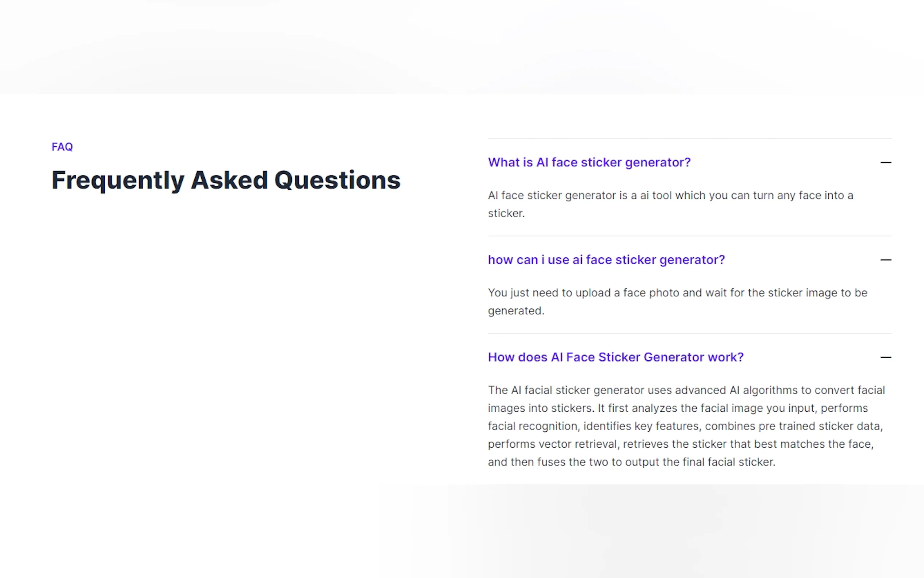Click the answer starting "You just need to upload"

pyautogui.click(x=677, y=293)
